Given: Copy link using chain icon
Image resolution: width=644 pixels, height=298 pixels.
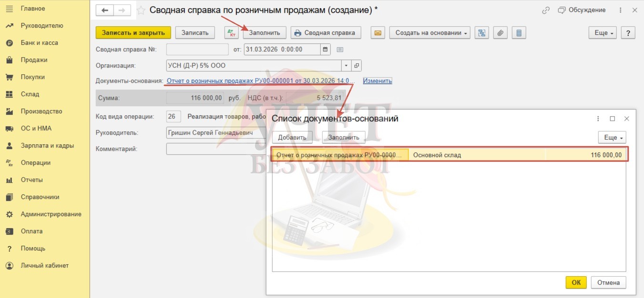Looking at the screenshot, I should (x=546, y=10).
